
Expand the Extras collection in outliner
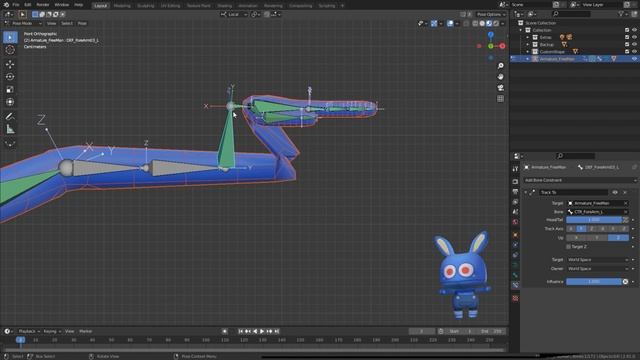click(527, 37)
